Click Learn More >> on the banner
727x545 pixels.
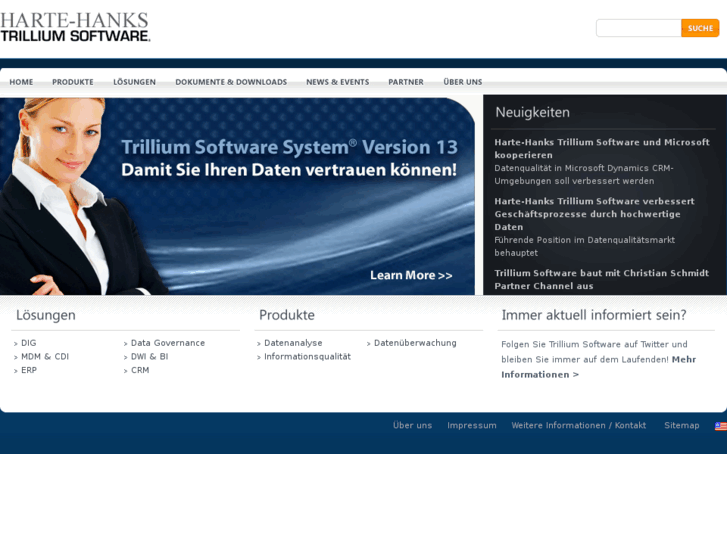point(411,276)
